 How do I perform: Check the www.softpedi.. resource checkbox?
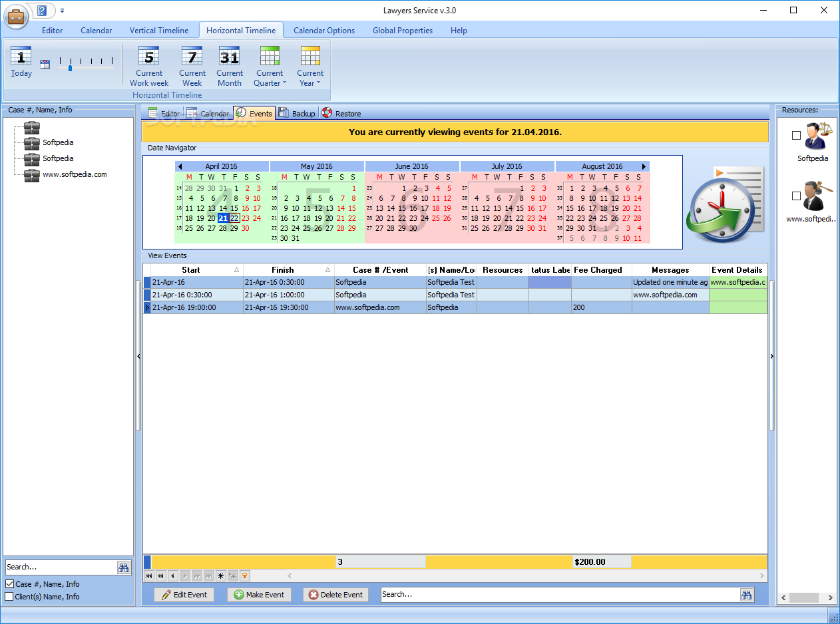click(796, 196)
